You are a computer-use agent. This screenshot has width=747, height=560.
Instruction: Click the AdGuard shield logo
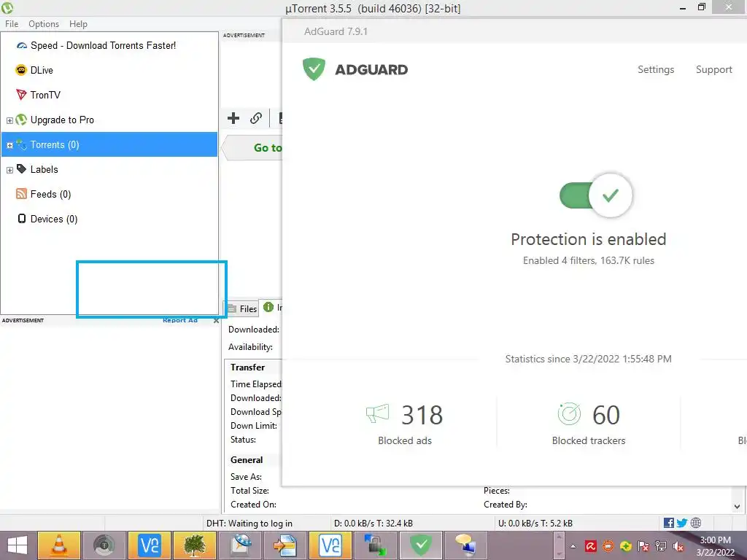(x=314, y=69)
